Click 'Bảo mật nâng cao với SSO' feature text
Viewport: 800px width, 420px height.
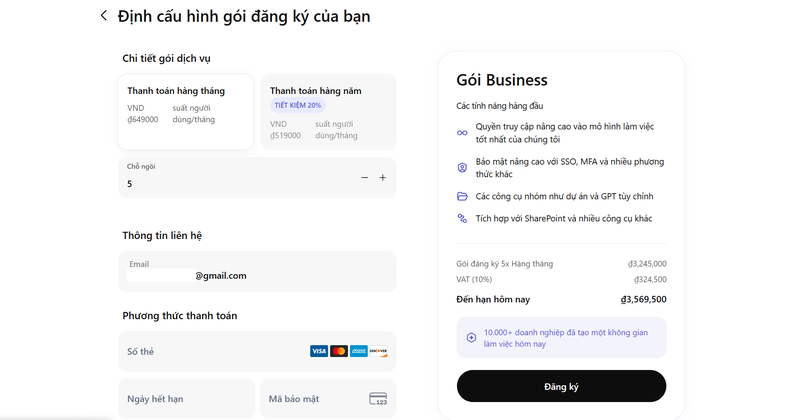pyautogui.click(x=570, y=167)
